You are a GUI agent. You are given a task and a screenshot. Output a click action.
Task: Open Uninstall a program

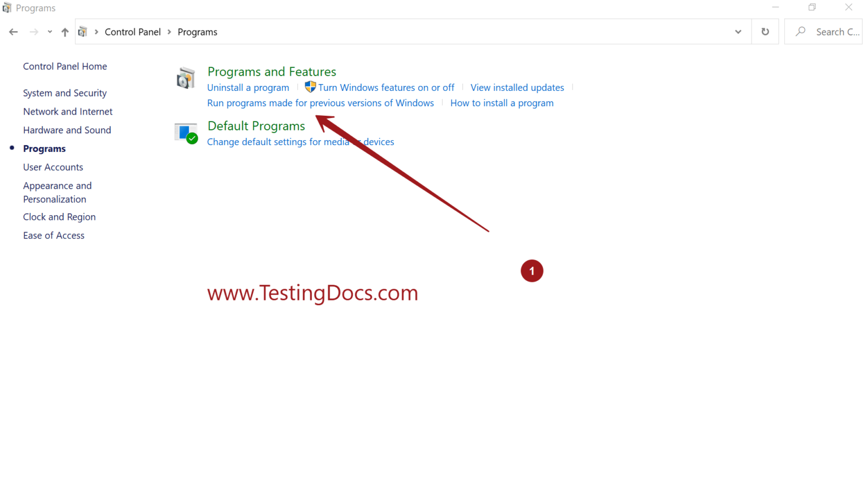(x=248, y=88)
